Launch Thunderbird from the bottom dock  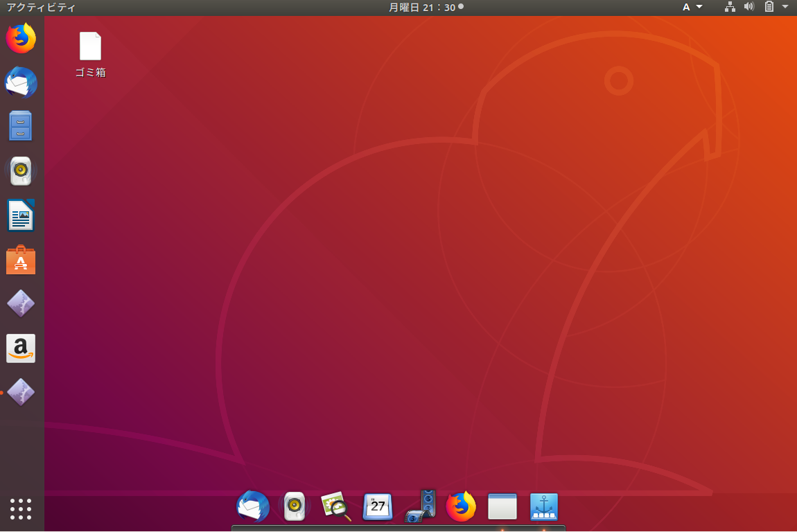[x=253, y=507]
